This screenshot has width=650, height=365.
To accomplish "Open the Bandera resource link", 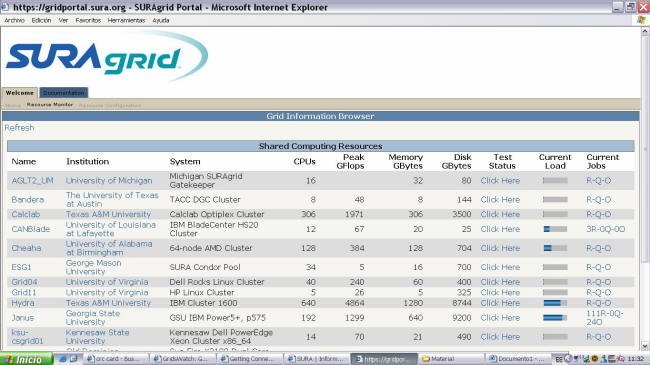I will click(27, 200).
